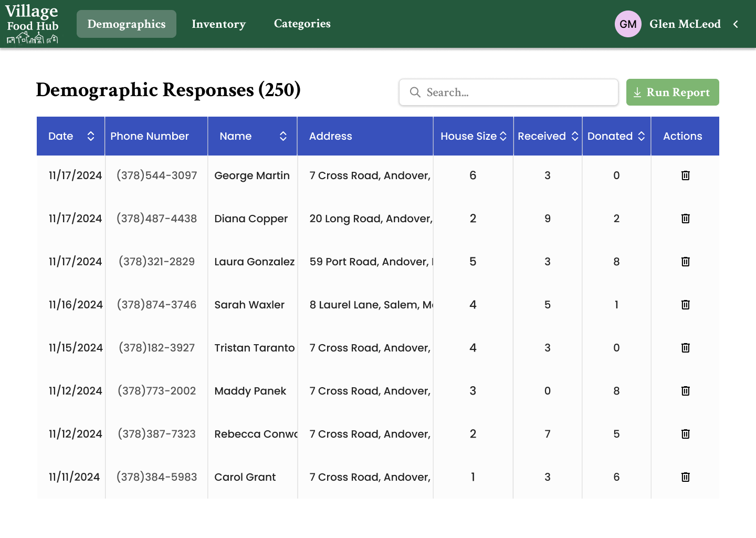756x538 pixels.
Task: Sort table by Name column arrows
Action: [283, 136]
